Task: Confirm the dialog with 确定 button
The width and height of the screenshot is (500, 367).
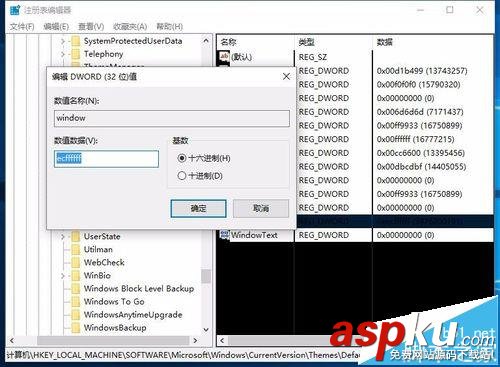Action: (198, 209)
